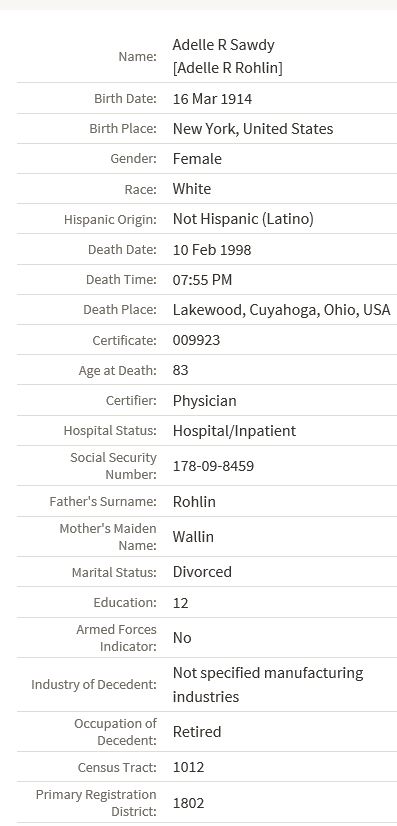Click Not Hispanic (Latino) value

[x=243, y=219]
